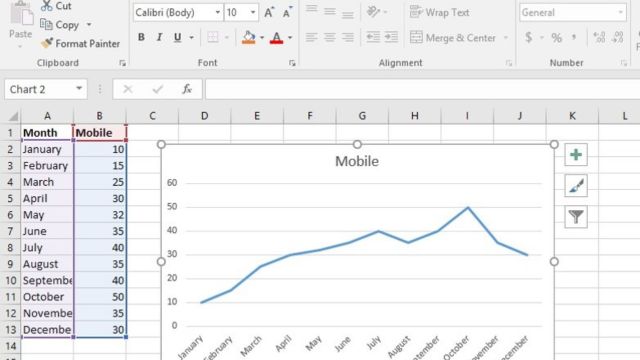Open the Number format dialog launcher

(x=624, y=63)
